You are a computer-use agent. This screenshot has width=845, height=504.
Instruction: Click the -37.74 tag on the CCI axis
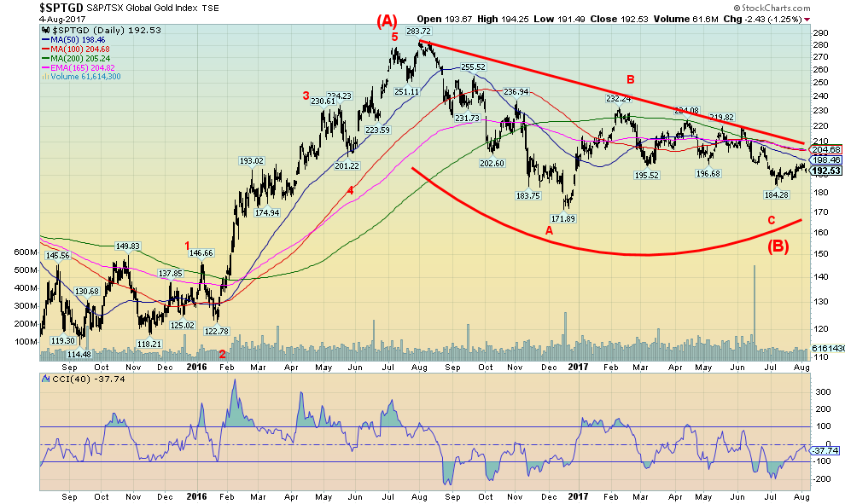[x=825, y=450]
